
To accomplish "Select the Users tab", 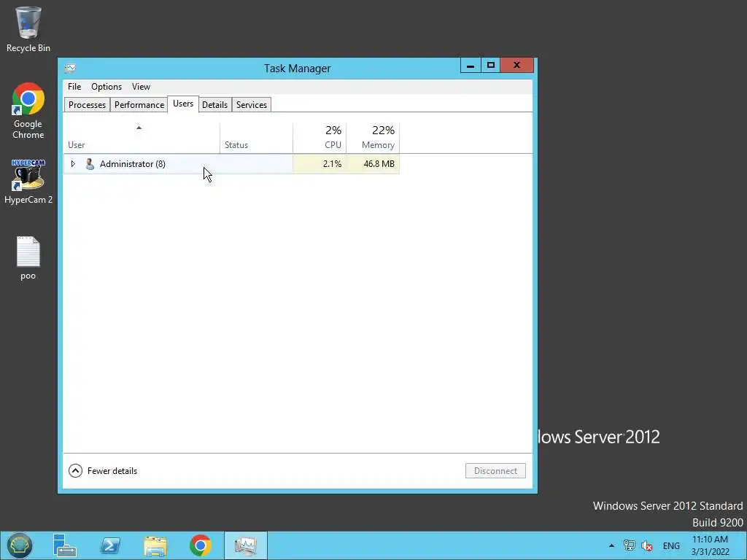I will tap(183, 104).
